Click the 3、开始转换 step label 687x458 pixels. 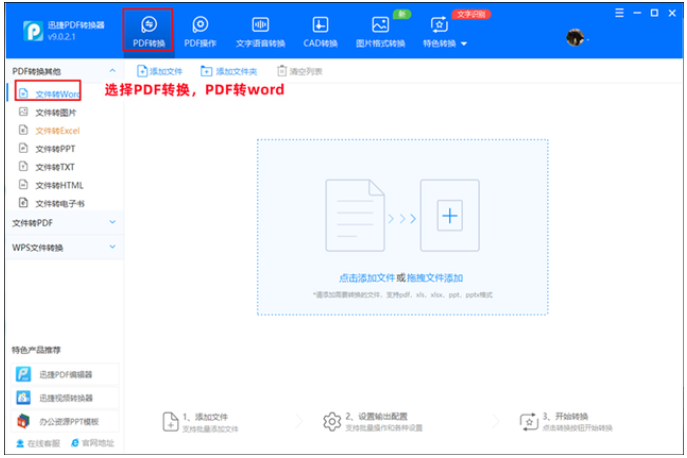pos(565,416)
